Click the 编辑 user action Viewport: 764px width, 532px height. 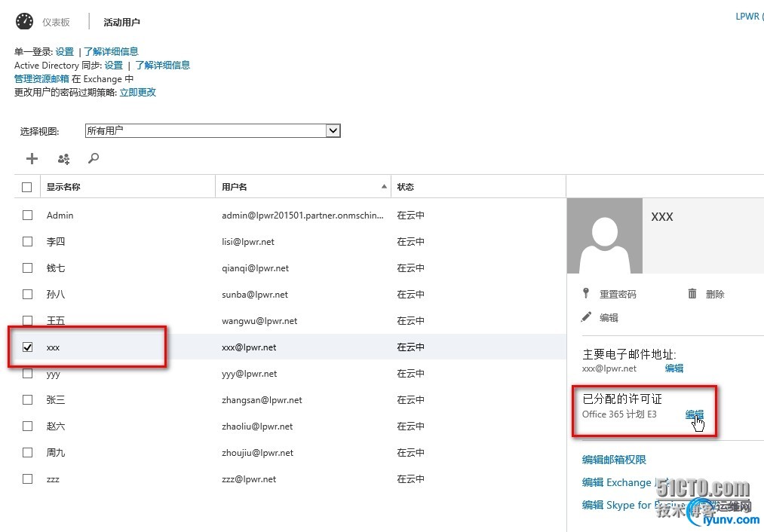point(609,318)
